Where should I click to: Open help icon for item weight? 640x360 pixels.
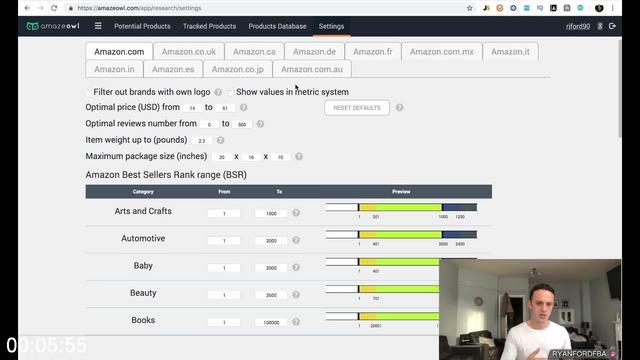tap(220, 140)
